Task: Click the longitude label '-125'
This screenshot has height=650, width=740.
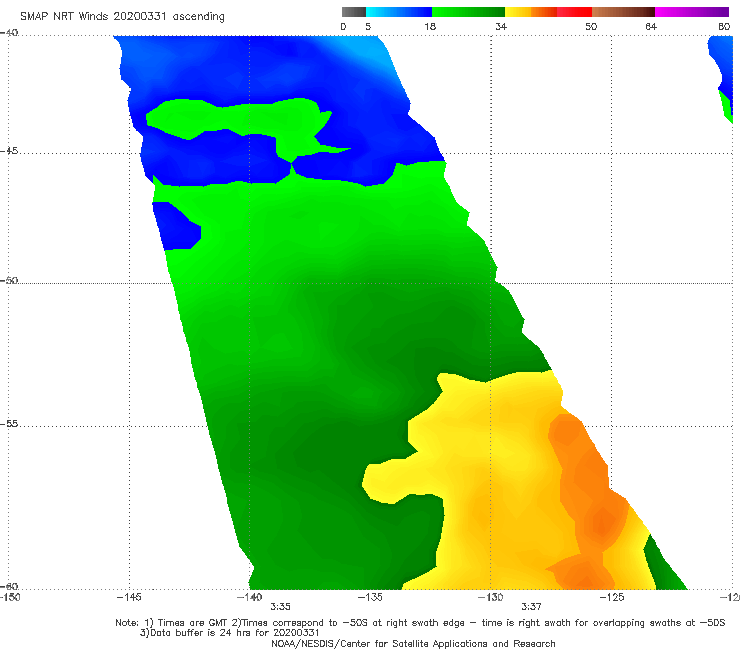Action: [612, 597]
